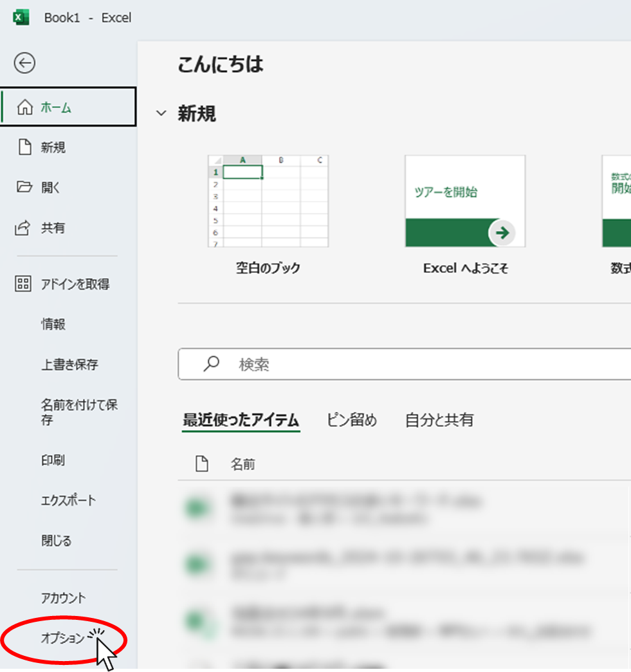The image size is (631, 672).
Task: Click the back arrow circle icon
Action: coord(24,63)
